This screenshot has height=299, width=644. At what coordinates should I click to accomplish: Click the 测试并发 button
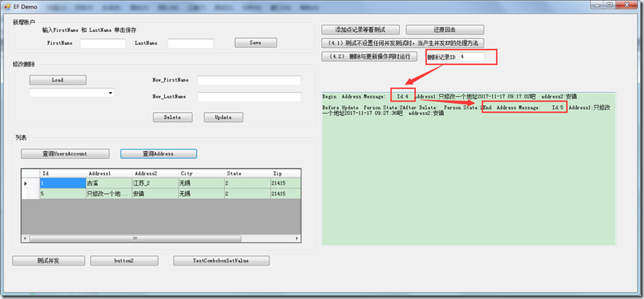[49, 260]
